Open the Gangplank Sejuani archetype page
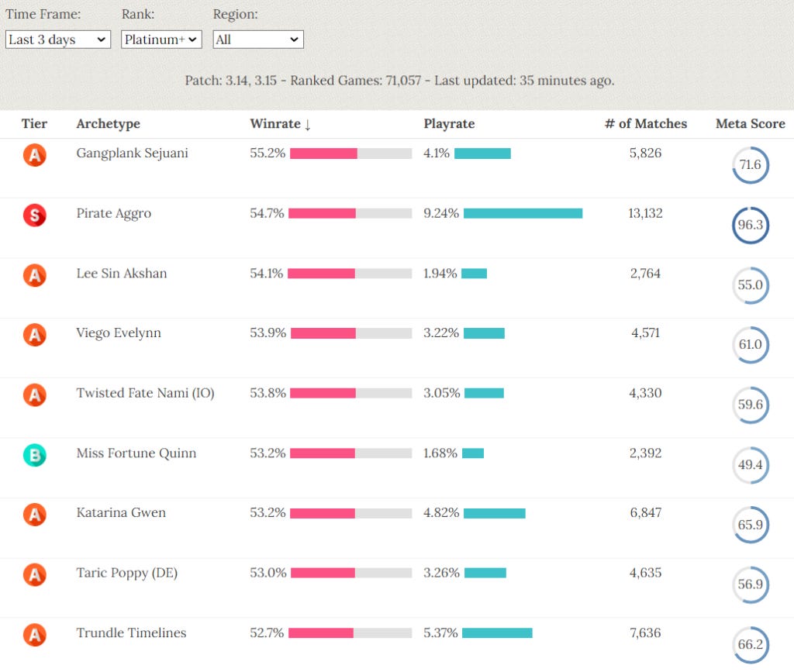The width and height of the screenshot is (794, 672). point(132,153)
